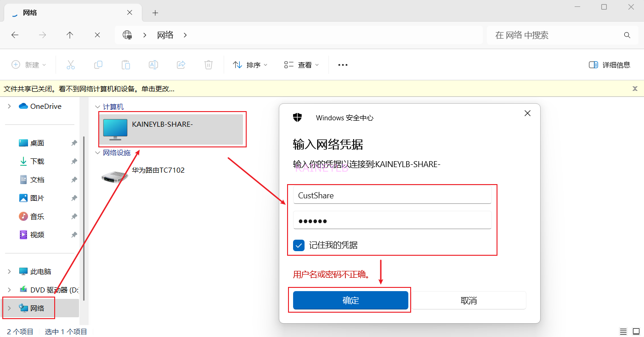
Task: Expand the OneDrive tree node
Action: 9,106
